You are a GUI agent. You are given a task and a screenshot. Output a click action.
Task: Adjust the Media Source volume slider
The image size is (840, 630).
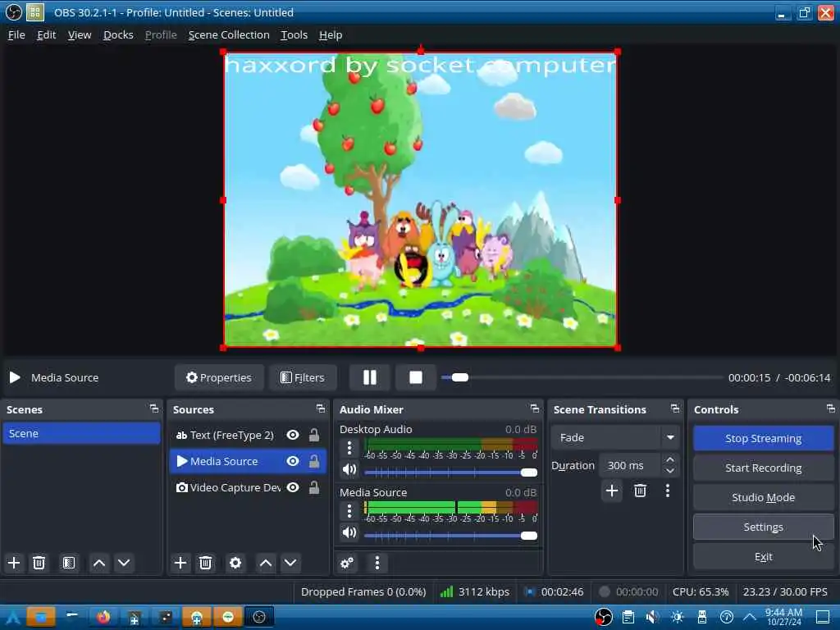[450, 536]
